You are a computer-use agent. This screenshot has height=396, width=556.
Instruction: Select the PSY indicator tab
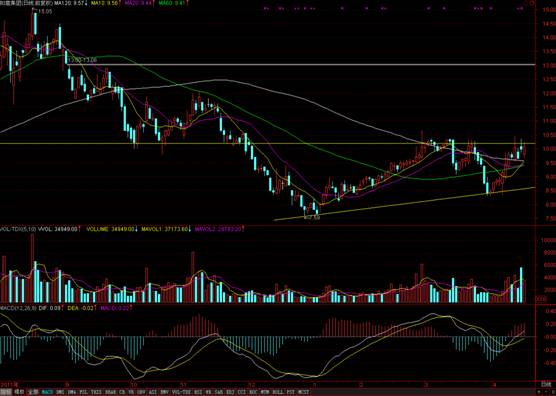(x=290, y=392)
